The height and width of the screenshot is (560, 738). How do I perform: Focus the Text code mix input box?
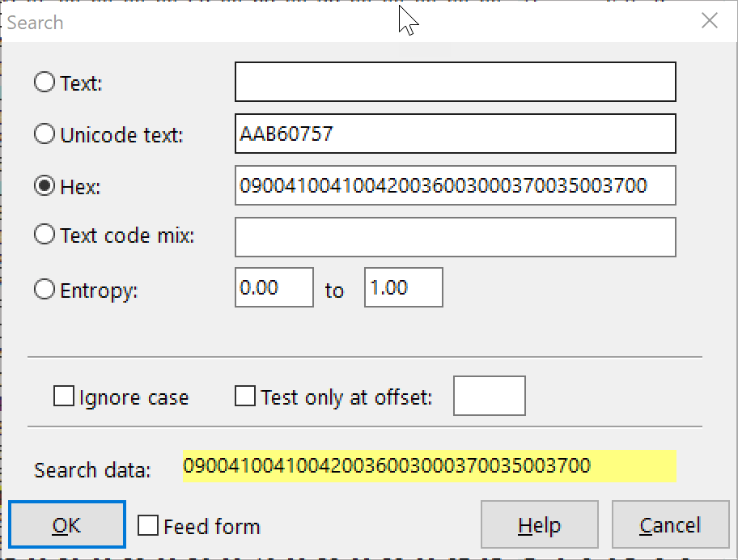455,236
